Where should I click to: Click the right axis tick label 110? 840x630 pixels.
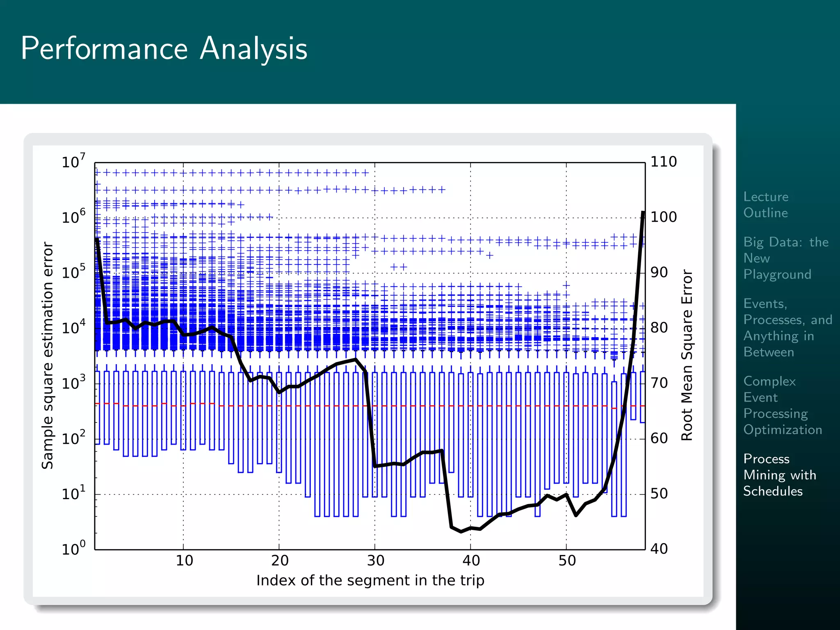663,162
